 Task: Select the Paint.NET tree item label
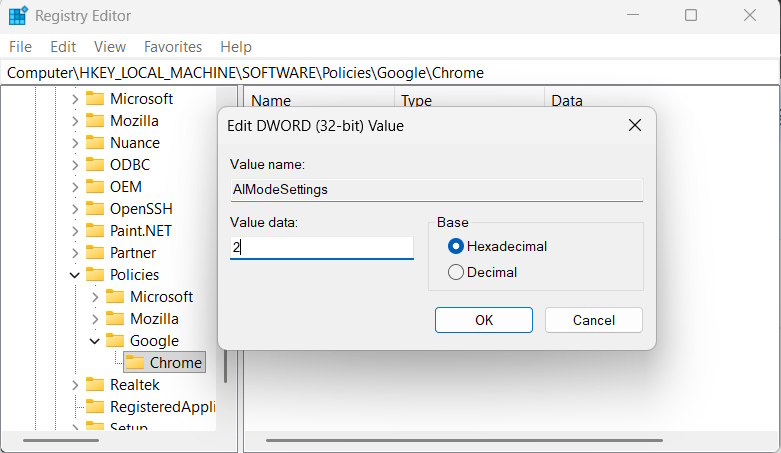coord(141,230)
